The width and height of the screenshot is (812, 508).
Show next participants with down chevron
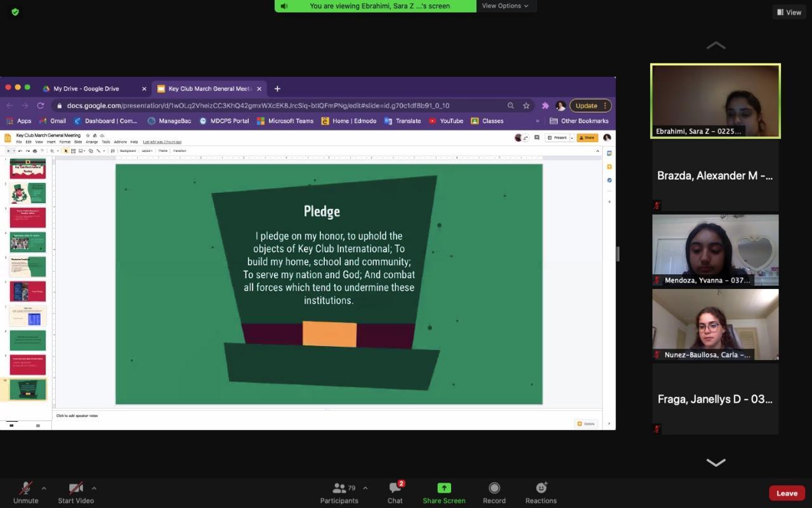coord(716,463)
